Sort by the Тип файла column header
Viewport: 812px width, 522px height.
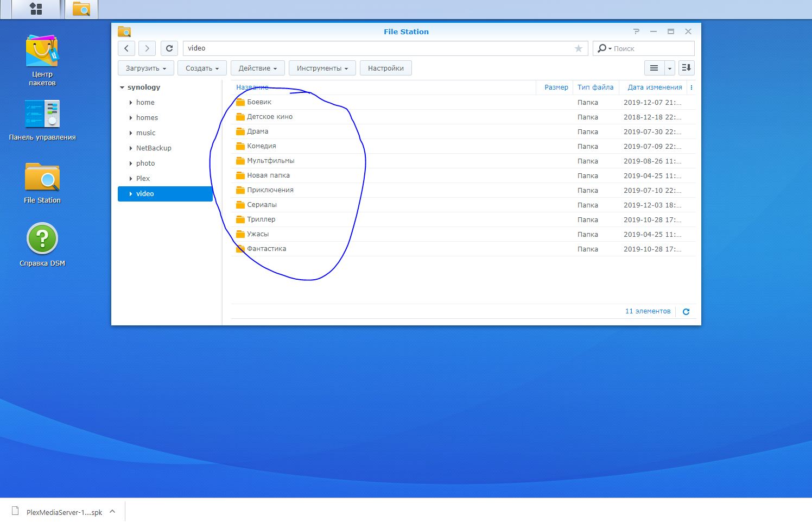coord(595,87)
